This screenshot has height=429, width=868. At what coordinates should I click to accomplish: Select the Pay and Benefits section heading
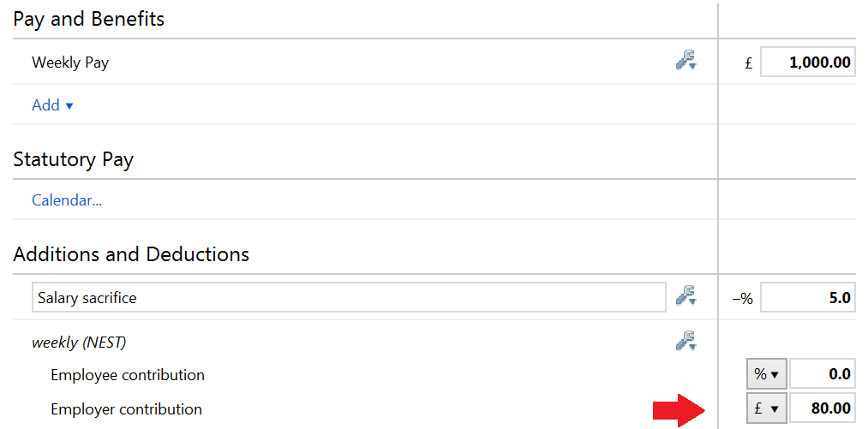(88, 19)
